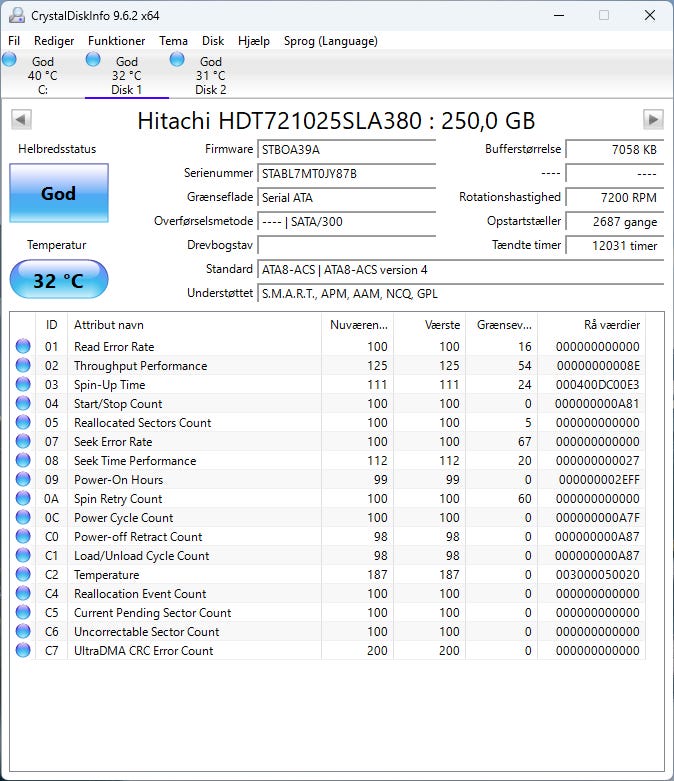Screen dimensions: 674x781
Task: Click the blue God health status button
Action: (58, 194)
